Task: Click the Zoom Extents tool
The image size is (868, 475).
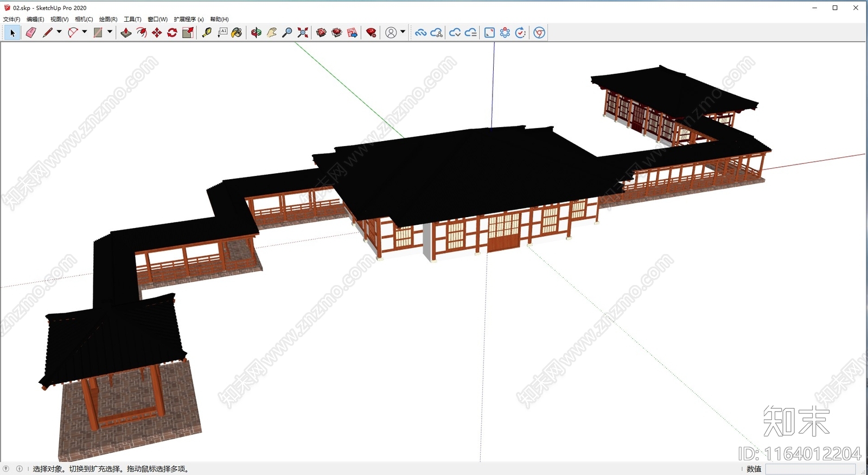Action: [x=303, y=33]
